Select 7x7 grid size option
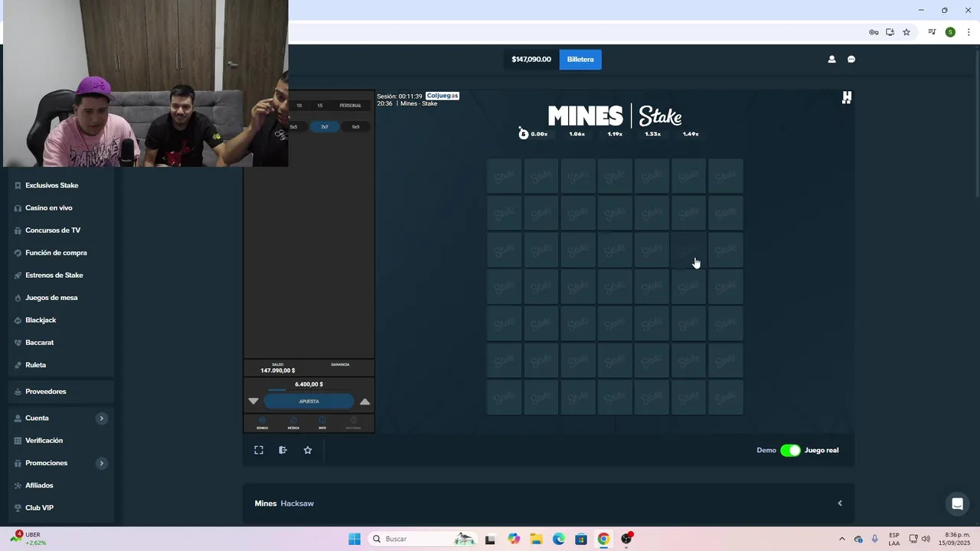Image resolution: width=980 pixels, height=551 pixels. 325,127
